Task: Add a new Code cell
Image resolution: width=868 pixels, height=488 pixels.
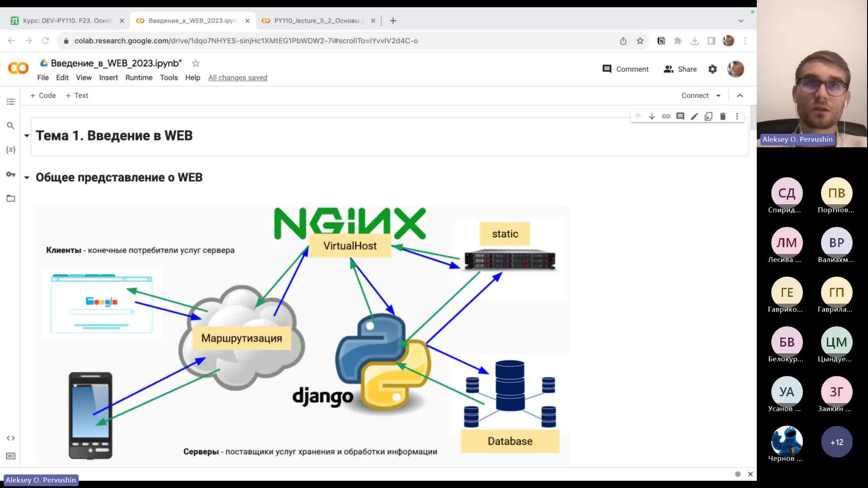Action: click(43, 95)
